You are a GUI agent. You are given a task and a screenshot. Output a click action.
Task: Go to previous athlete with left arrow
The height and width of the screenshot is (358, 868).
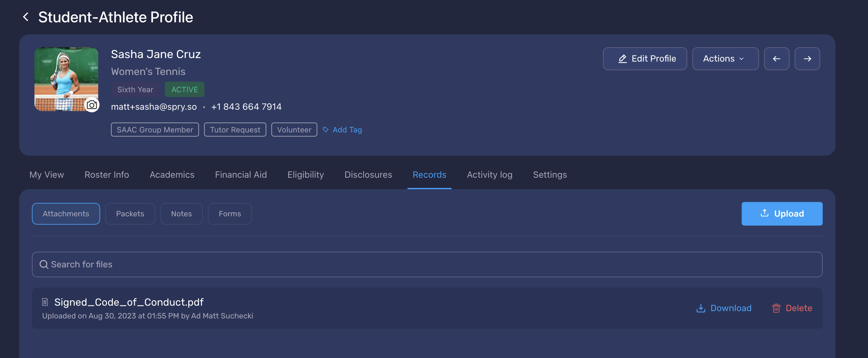776,59
